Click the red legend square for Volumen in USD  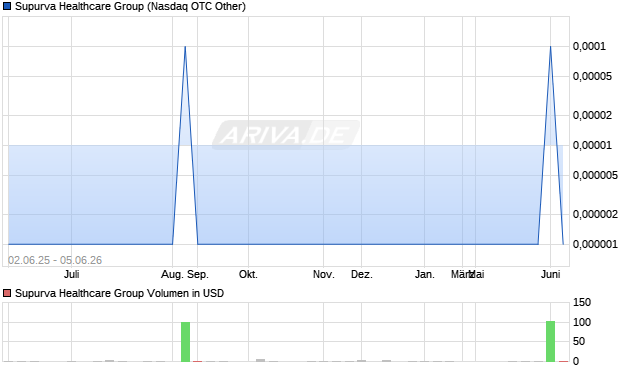7,293
